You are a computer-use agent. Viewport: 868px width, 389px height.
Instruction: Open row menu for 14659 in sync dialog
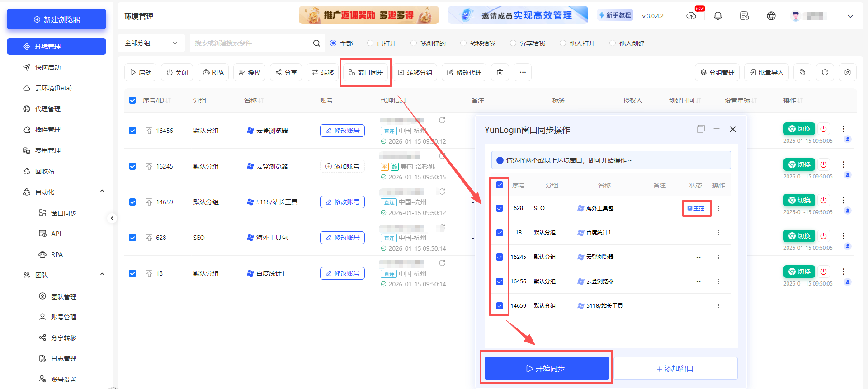tap(719, 306)
